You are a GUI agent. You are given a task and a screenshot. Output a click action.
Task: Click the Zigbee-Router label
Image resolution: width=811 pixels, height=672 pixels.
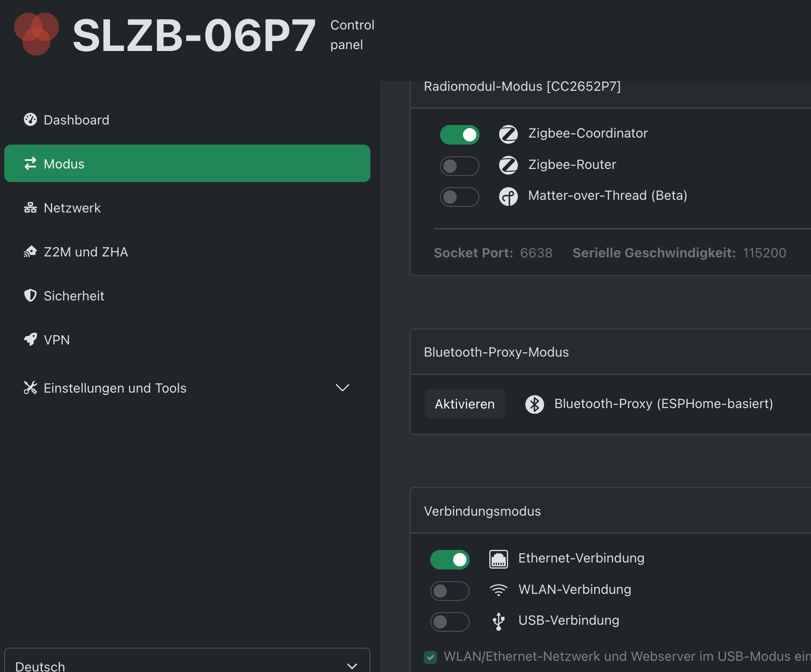tap(572, 165)
